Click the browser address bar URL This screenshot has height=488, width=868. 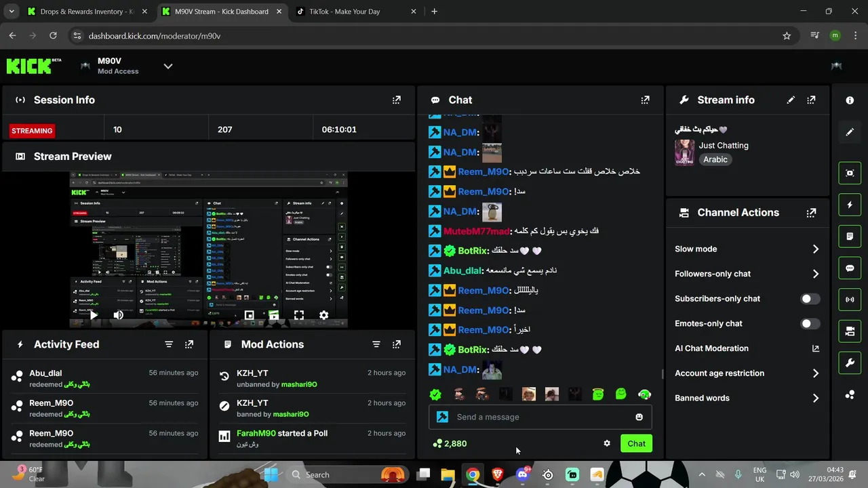coord(155,36)
